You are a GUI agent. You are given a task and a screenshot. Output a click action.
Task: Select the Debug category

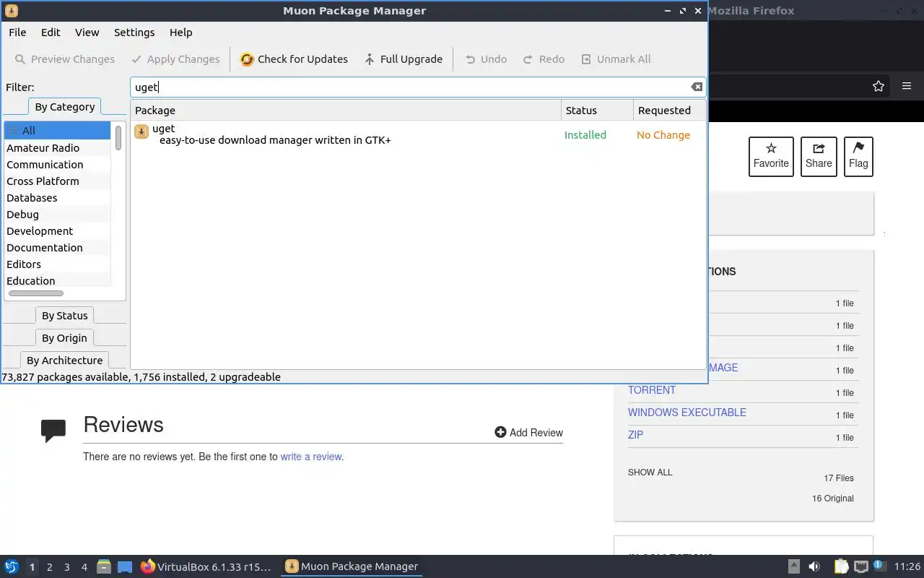(58, 215)
